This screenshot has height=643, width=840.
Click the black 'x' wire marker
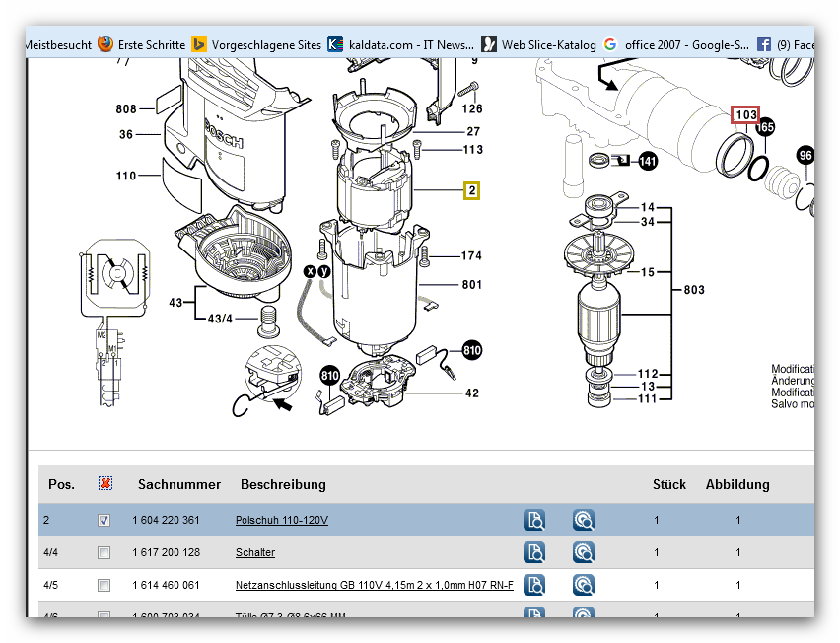311,271
